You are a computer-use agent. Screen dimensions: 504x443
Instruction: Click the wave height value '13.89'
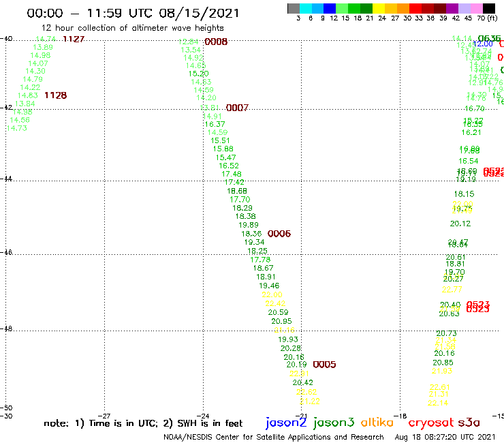click(x=43, y=47)
